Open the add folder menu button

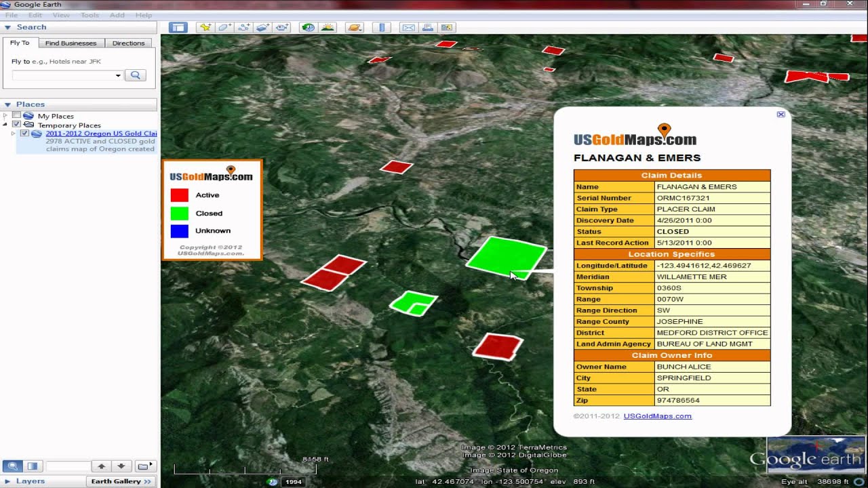tap(146, 466)
